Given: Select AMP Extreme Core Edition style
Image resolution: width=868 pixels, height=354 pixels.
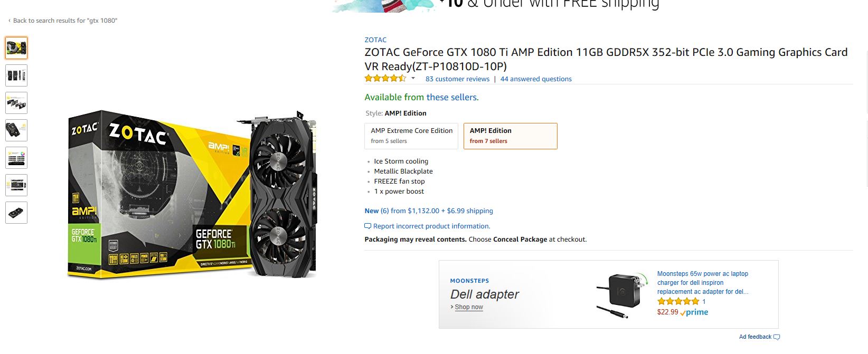Looking at the screenshot, I should pos(411,136).
